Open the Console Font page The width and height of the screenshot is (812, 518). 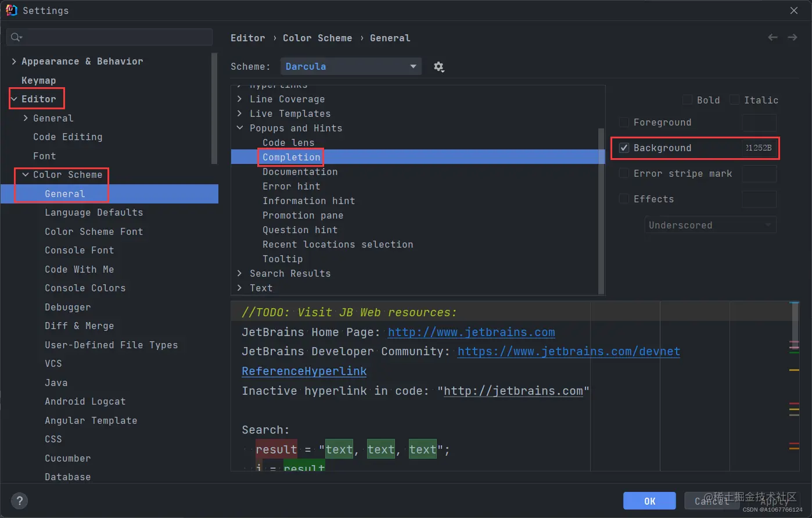point(80,250)
